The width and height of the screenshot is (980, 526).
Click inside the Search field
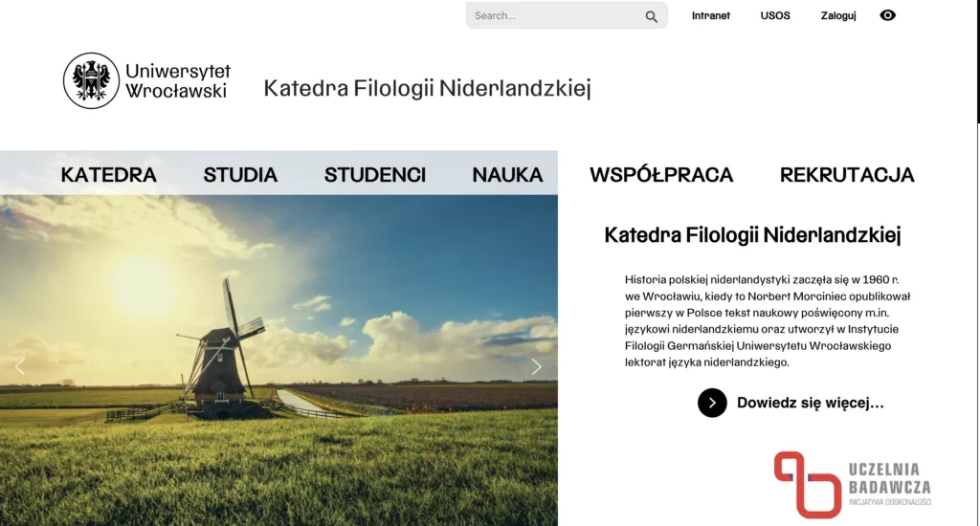pos(556,15)
